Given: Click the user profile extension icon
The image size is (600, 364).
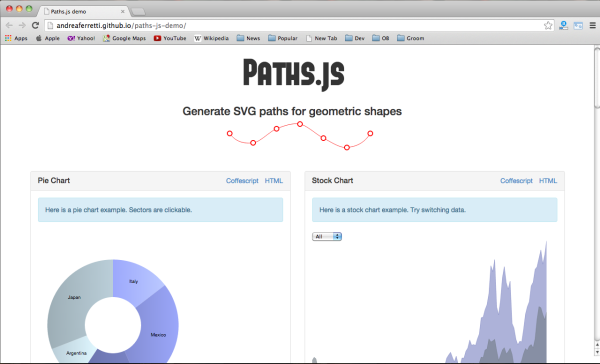Looking at the screenshot, I should coord(563,26).
